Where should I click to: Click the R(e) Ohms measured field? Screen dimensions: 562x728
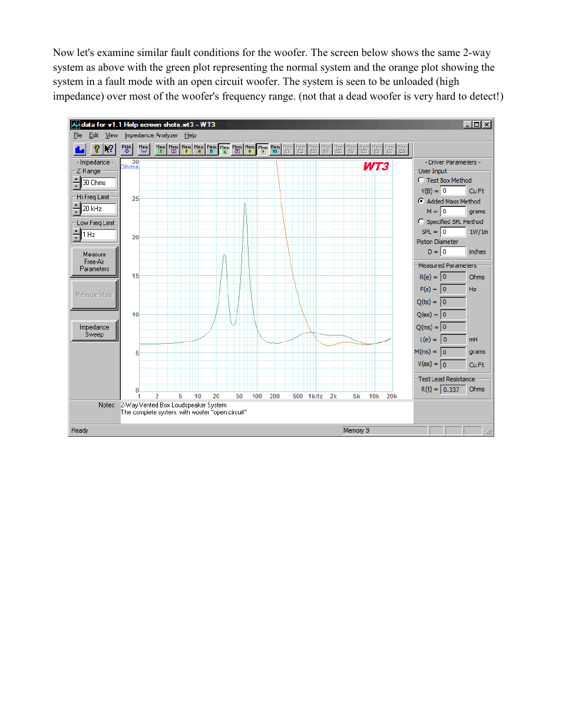point(453,277)
